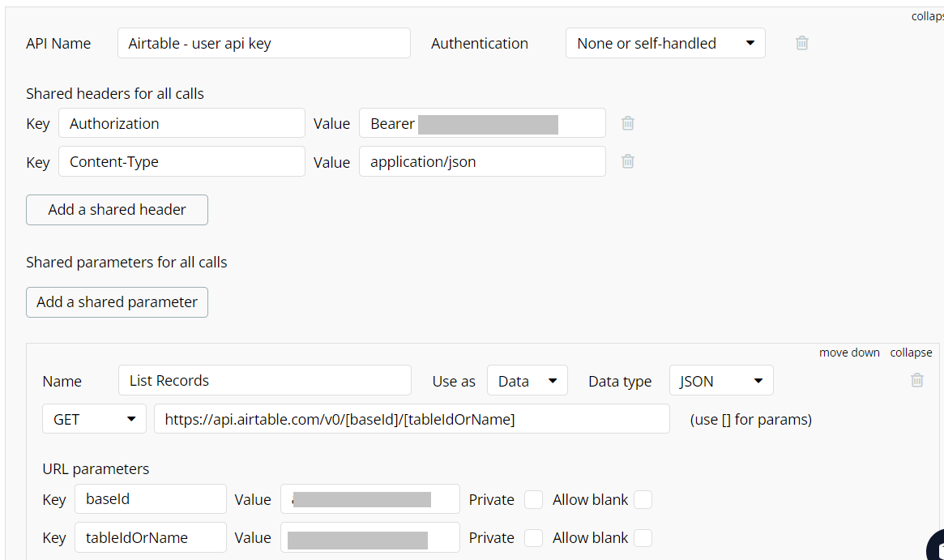
Task: Edit the API Name field
Action: point(263,43)
